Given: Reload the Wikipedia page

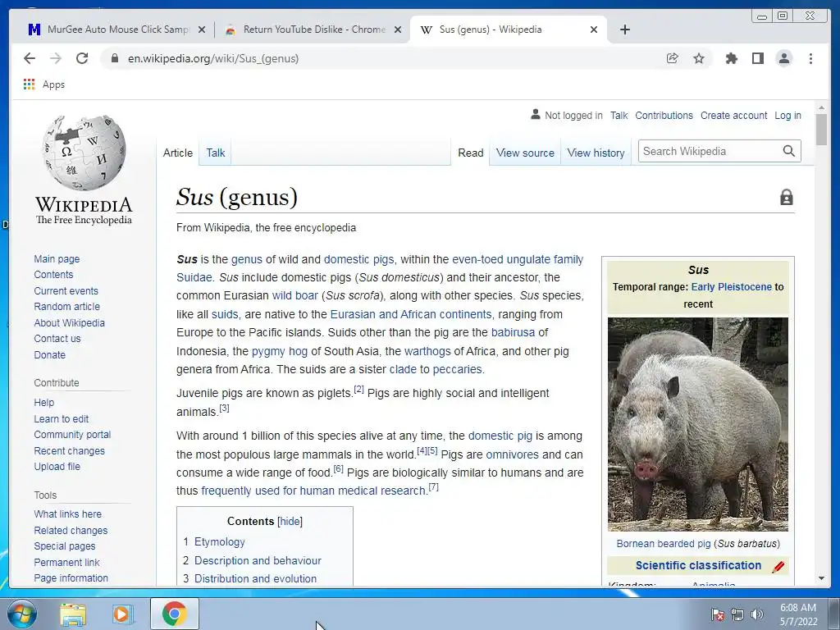Looking at the screenshot, I should 82,58.
